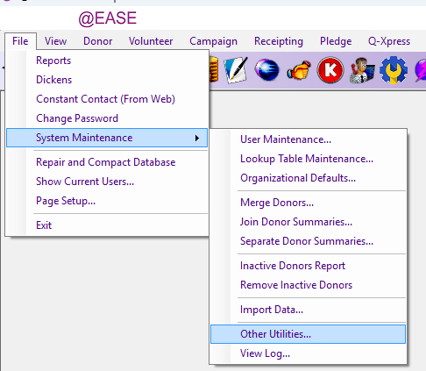The height and width of the screenshot is (371, 426).
Task: Select the System Maintenance submenu item
Action: pyautogui.click(x=107, y=138)
